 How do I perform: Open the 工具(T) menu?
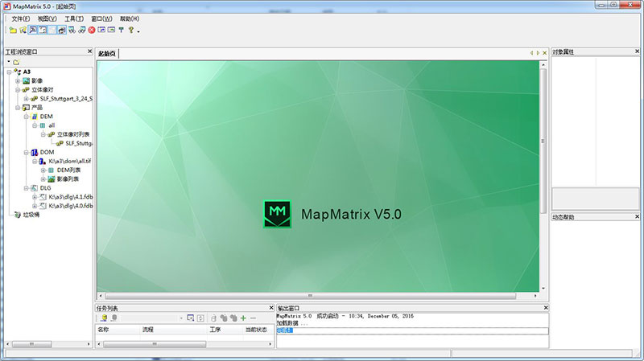tap(74, 18)
